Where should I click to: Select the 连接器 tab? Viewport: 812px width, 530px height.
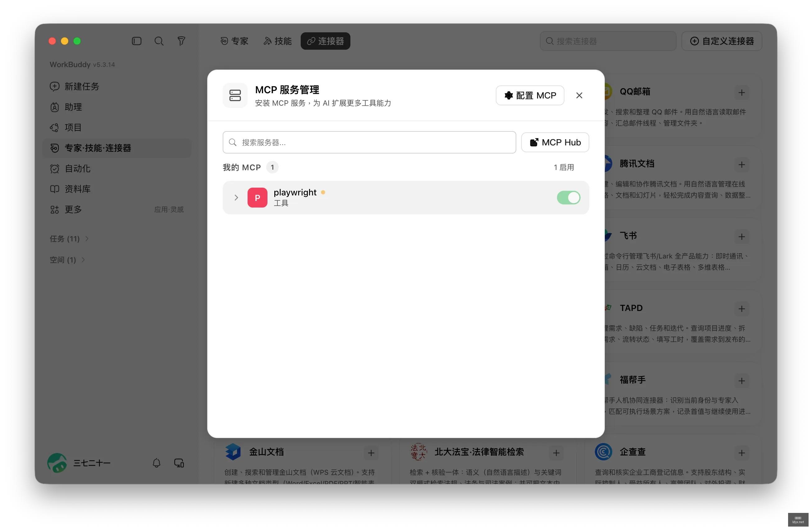click(x=326, y=41)
